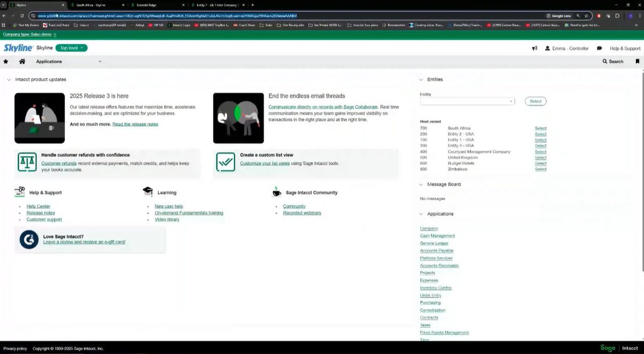Expand the Applications navigation dropdown
This screenshot has height=354, width=644.
100,61
